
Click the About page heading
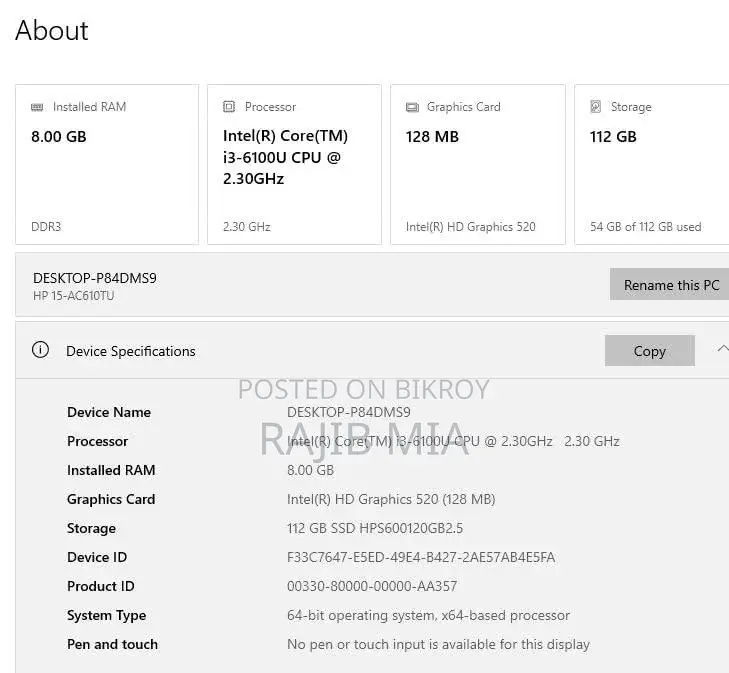coord(52,31)
